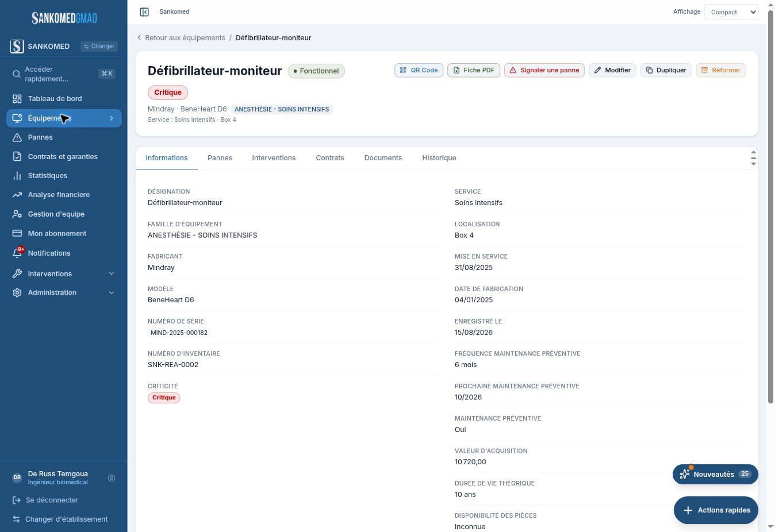Click the Contrats et garanties icon

pos(17,157)
